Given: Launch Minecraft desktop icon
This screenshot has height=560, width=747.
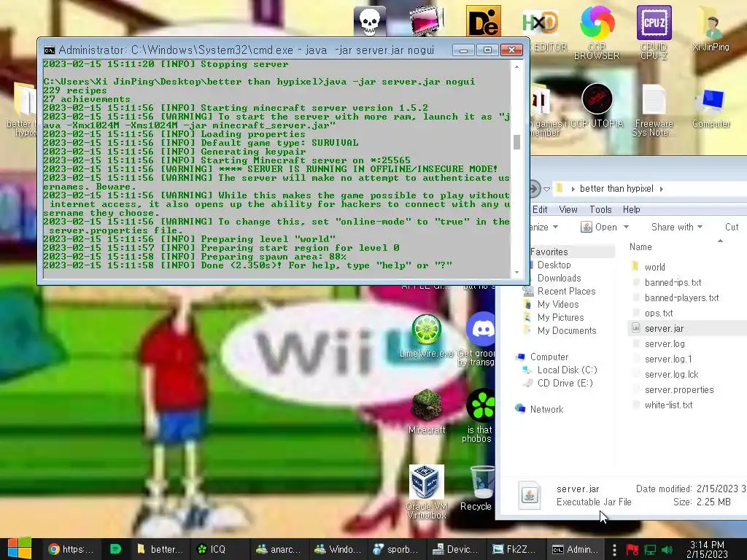Looking at the screenshot, I should point(427,412).
